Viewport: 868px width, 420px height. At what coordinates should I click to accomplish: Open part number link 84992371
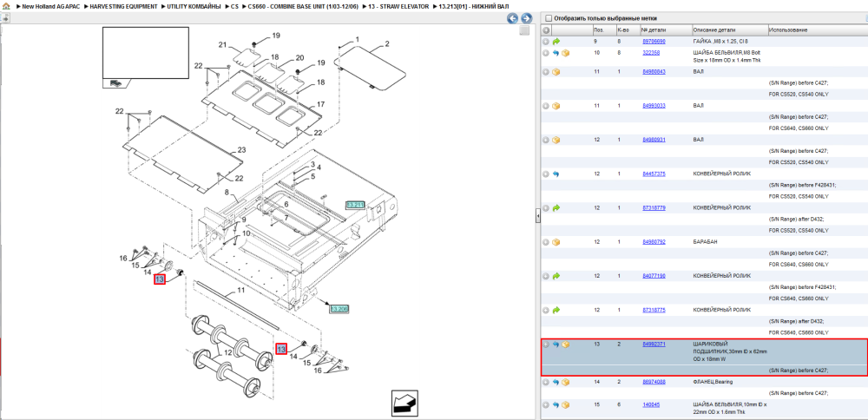(654, 345)
